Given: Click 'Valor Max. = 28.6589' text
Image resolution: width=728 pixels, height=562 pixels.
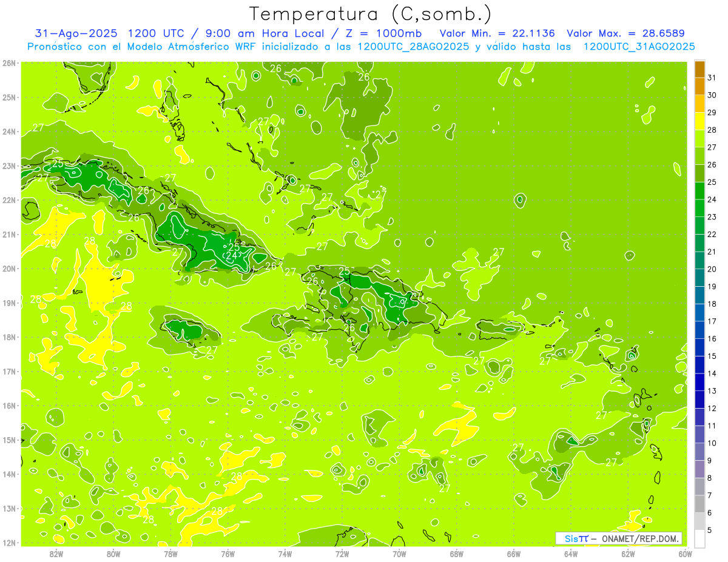Looking at the screenshot, I should point(626,33).
